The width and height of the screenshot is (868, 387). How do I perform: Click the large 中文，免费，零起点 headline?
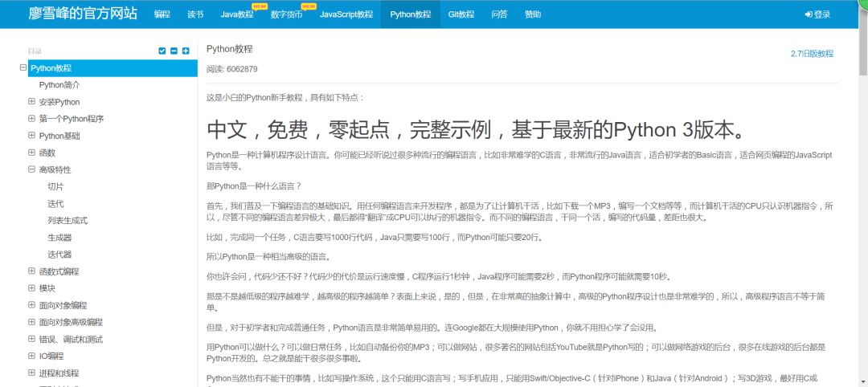[477, 130]
